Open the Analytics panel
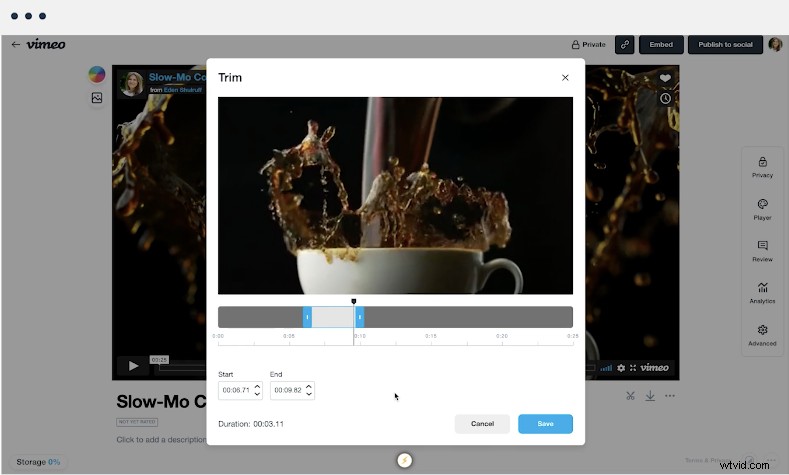This screenshot has width=789, height=475. point(762,293)
